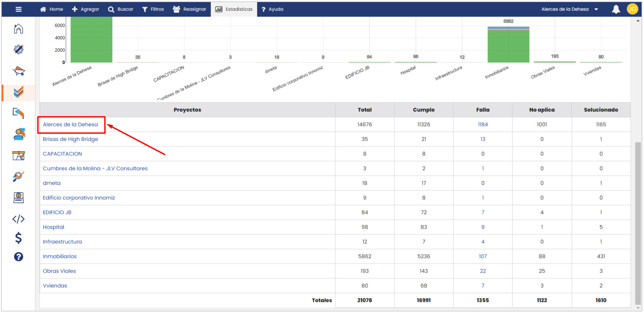Open the gear with pencil sidebar icon
This screenshot has width=644, height=313.
[19, 50]
